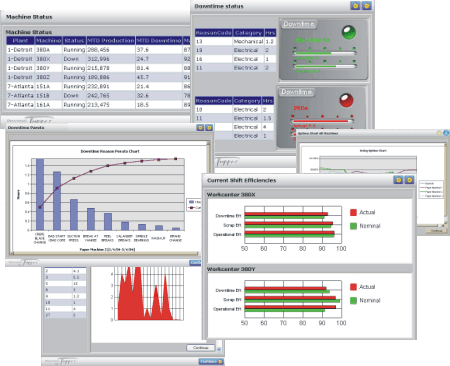Click first yellow icon in Current Shift Efficiencies header
Screen dimensions: 450x366
coord(398,180)
